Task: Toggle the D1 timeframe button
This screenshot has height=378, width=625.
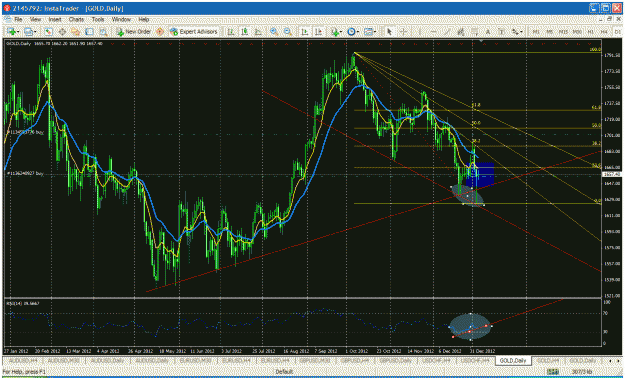Action: tap(617, 32)
